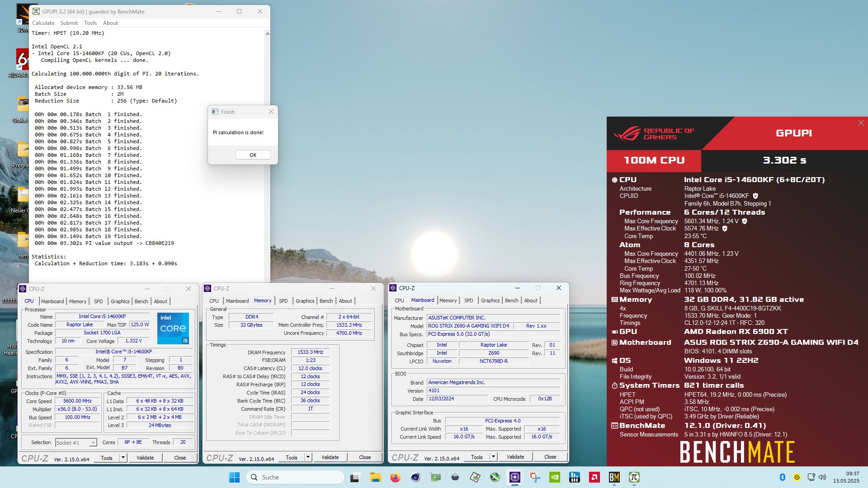Screen dimensions: 868x488
Task: Click the taskbar search box
Action: click(295, 477)
